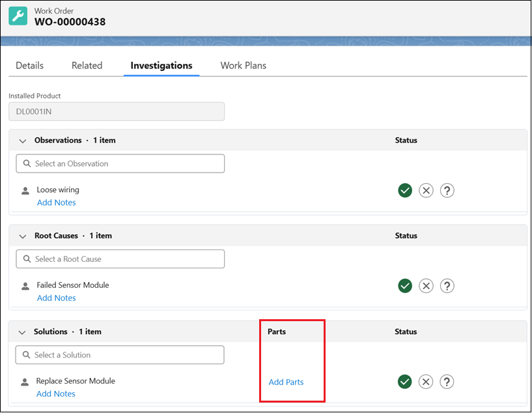The width and height of the screenshot is (532, 413).
Task: Reject Failed Sensor Module root cause
Action: tap(426, 286)
